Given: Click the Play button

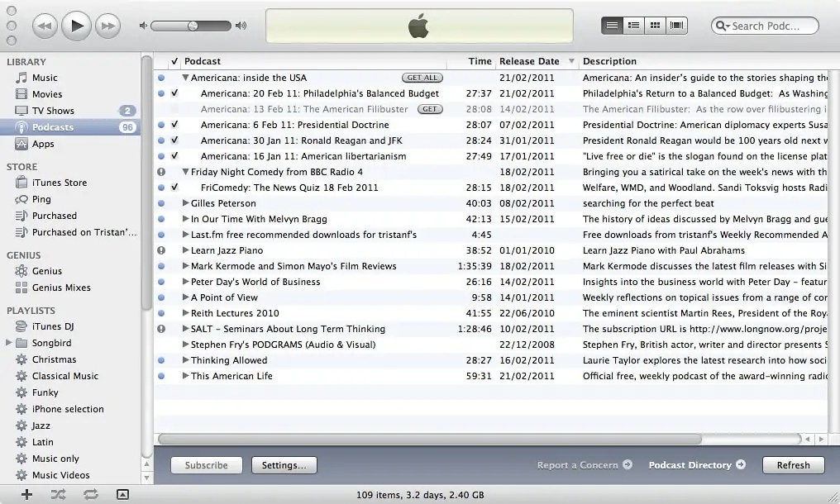Looking at the screenshot, I should point(77,25).
